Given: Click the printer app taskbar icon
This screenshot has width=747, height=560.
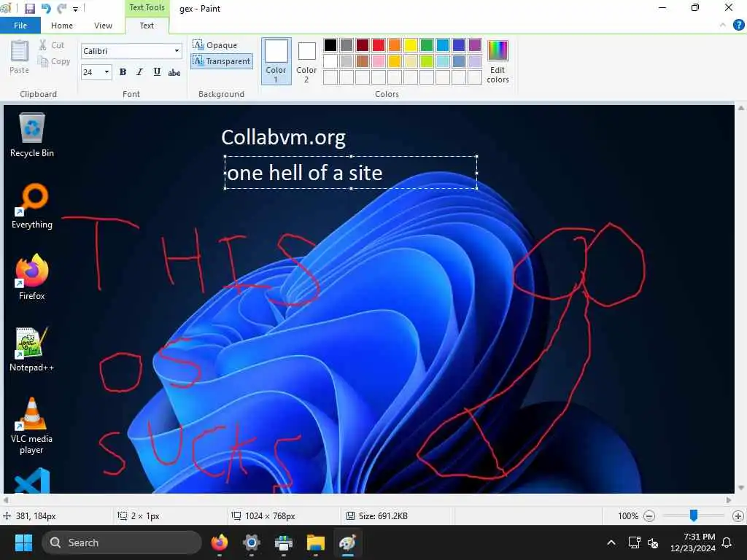Looking at the screenshot, I should click(284, 542).
